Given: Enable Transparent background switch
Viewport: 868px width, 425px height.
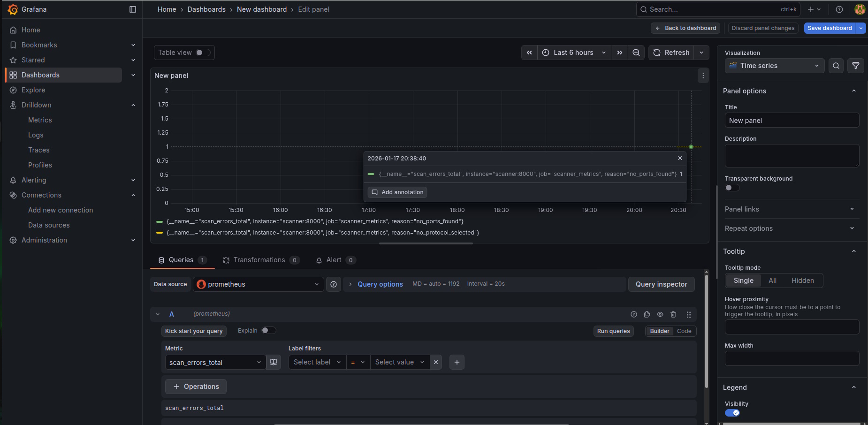Looking at the screenshot, I should pos(732,188).
